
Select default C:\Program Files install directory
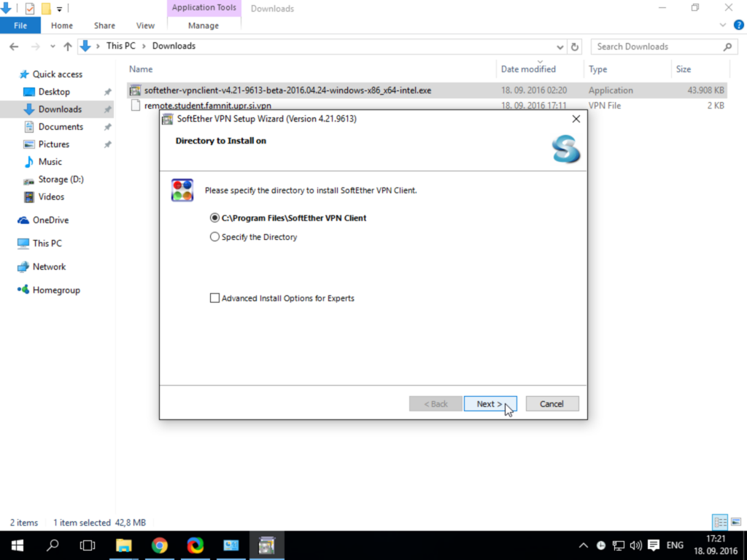[x=288, y=218]
